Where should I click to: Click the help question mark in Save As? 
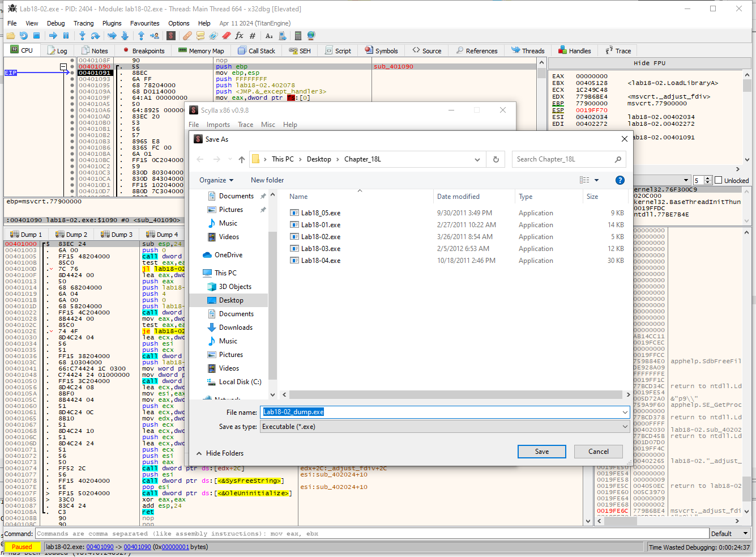click(x=620, y=180)
